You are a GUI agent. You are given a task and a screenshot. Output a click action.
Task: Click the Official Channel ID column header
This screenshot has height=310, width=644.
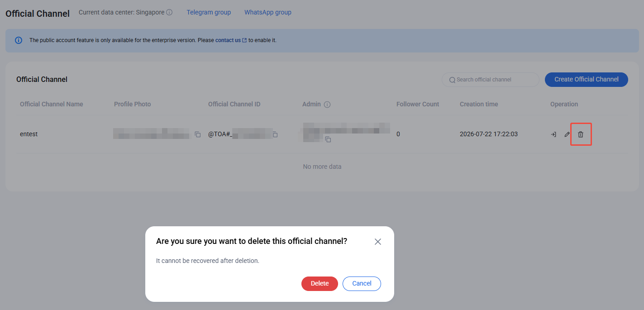[x=234, y=104]
